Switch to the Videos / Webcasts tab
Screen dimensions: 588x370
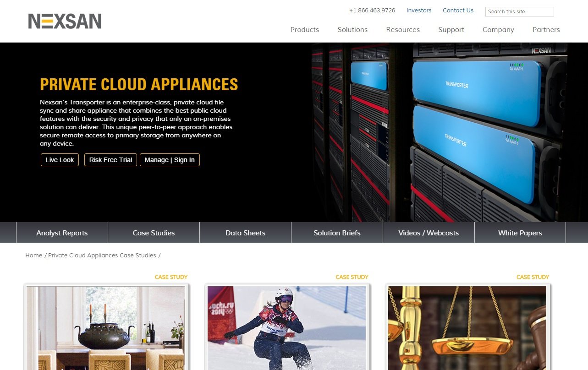coord(429,233)
